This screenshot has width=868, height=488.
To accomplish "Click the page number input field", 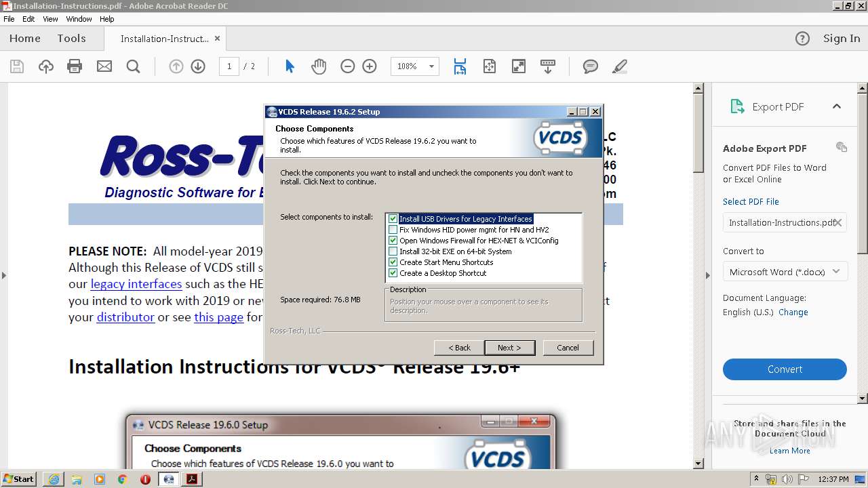I will (229, 66).
